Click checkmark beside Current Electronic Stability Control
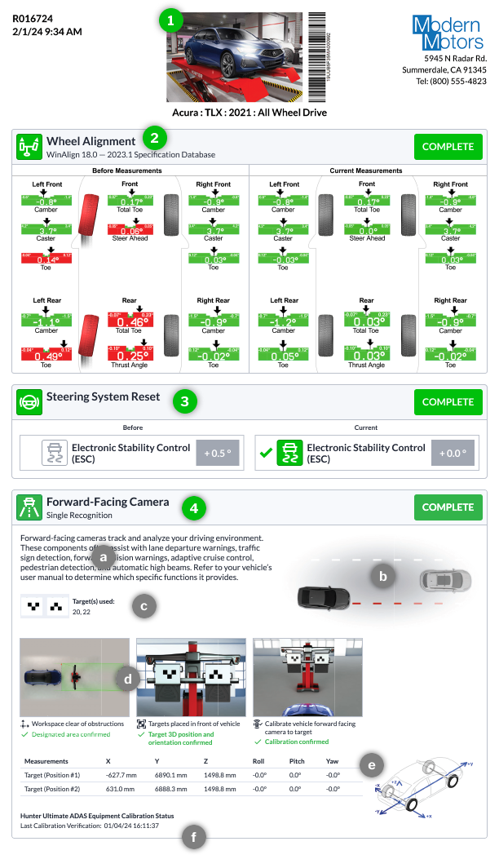The image size is (499, 868). click(x=266, y=453)
